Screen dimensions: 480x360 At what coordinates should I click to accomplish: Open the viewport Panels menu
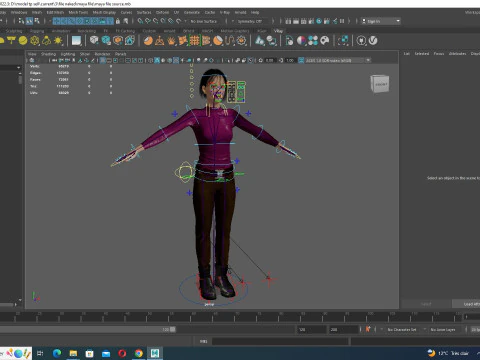[x=120, y=54]
